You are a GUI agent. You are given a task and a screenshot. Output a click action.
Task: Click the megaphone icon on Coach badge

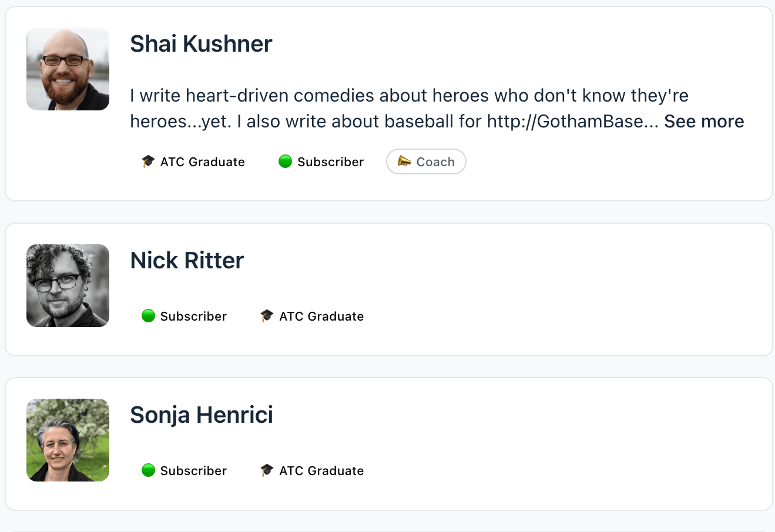click(404, 161)
